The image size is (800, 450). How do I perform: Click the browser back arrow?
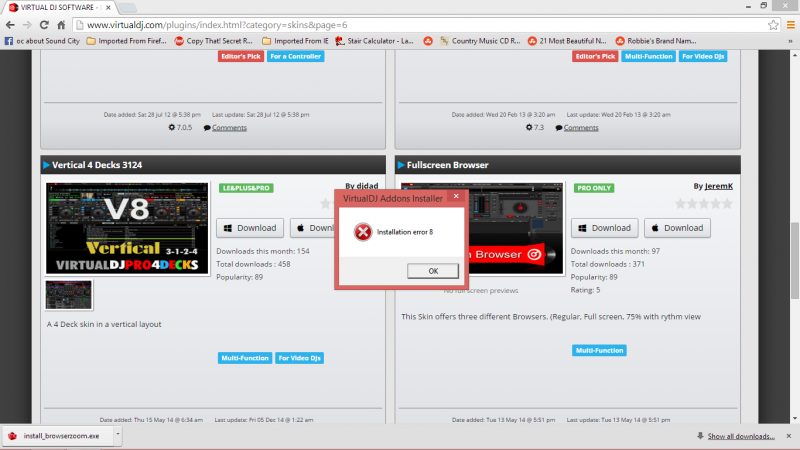(x=10, y=24)
